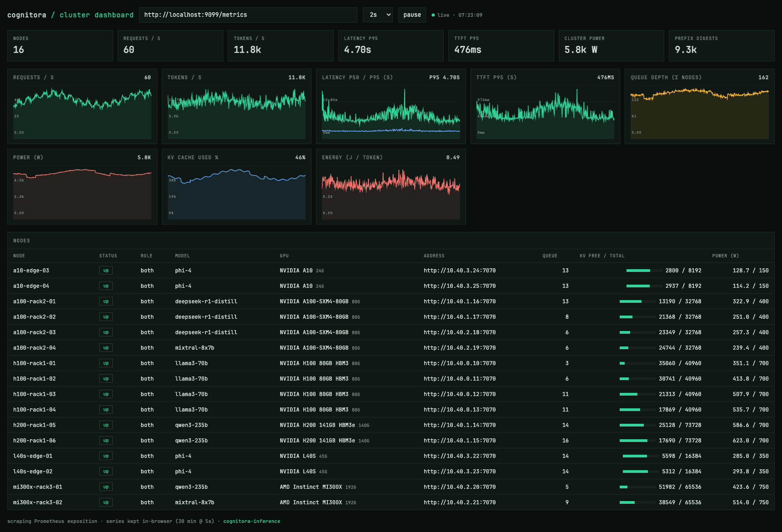Screen dimensions: 782x532
Task: Click mixtral-8x7b model on a100-rack2-04
Action: 195,348
